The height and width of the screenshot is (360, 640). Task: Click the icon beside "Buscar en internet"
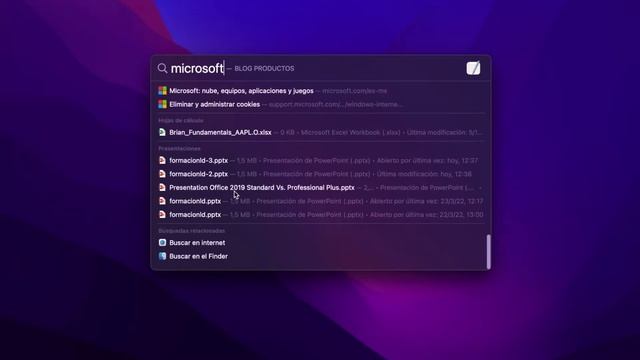(x=162, y=242)
